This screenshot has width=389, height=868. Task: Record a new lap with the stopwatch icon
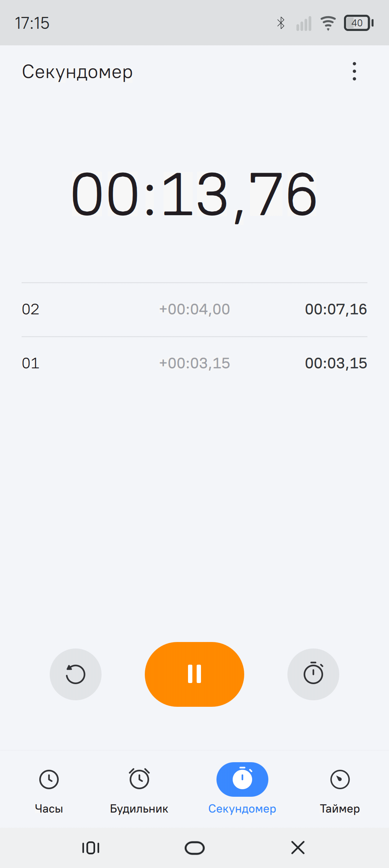(x=313, y=674)
